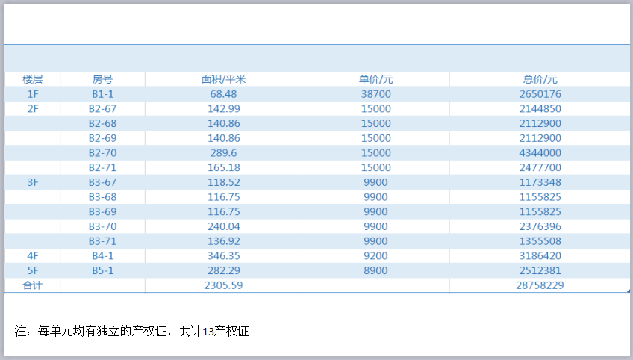Select room number B3-67
The width and height of the screenshot is (633, 360).
[x=103, y=182]
